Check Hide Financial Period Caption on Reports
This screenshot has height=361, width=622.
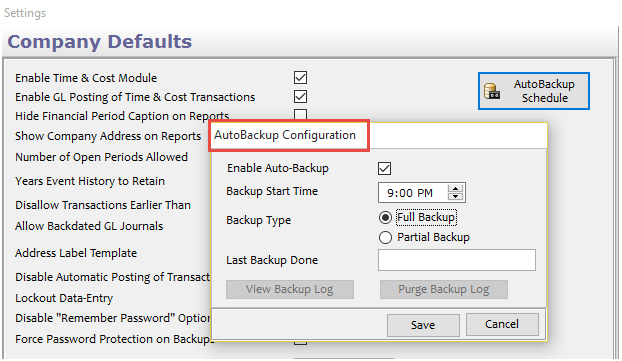pos(300,114)
